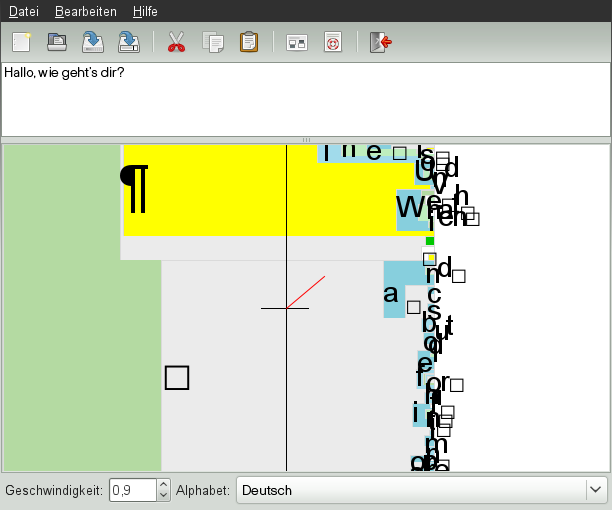Viewport: 612px width, 510px height.
Task: Click inside the Geschwindigkeit value field
Action: (x=132, y=490)
